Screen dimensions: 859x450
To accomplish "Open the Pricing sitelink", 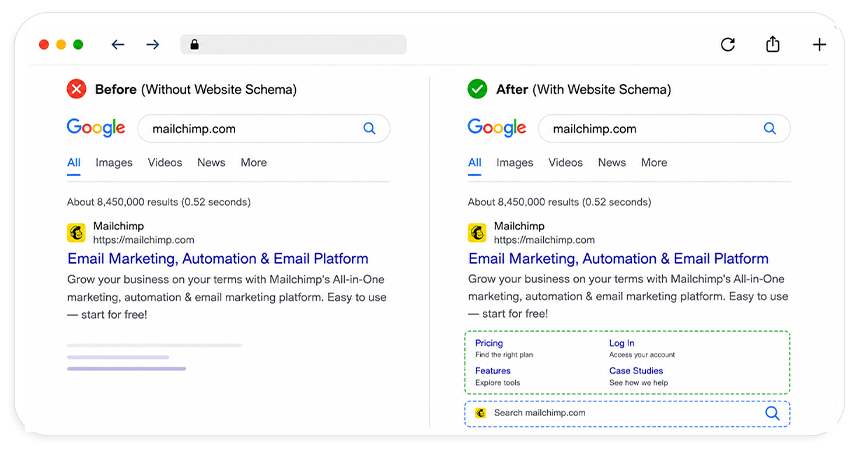I will point(489,343).
